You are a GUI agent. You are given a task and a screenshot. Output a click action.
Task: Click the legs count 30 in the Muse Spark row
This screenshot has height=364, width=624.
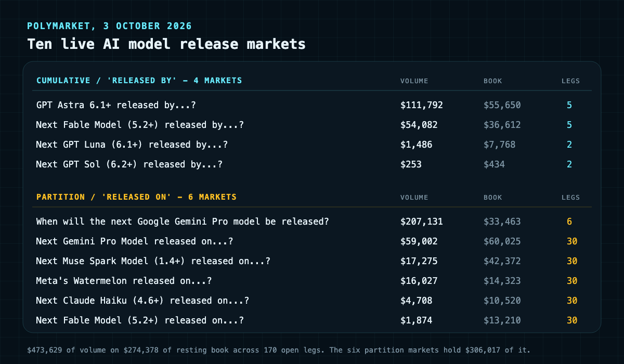coord(572,261)
